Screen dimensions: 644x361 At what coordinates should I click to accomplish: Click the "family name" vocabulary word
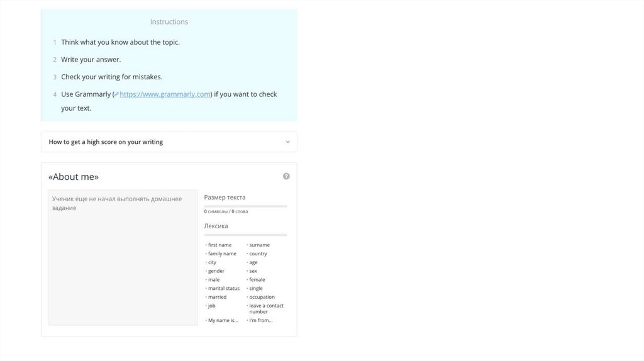[x=222, y=253]
